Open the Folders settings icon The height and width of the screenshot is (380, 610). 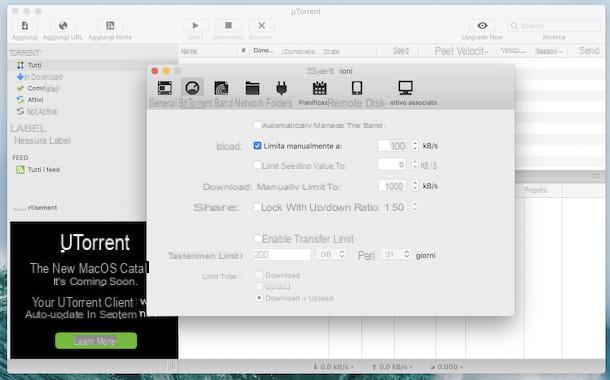252,88
